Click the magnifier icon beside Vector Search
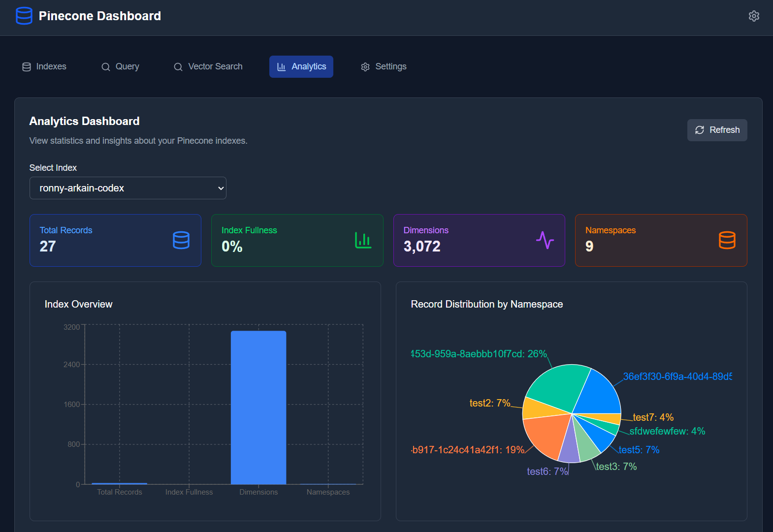 click(178, 67)
